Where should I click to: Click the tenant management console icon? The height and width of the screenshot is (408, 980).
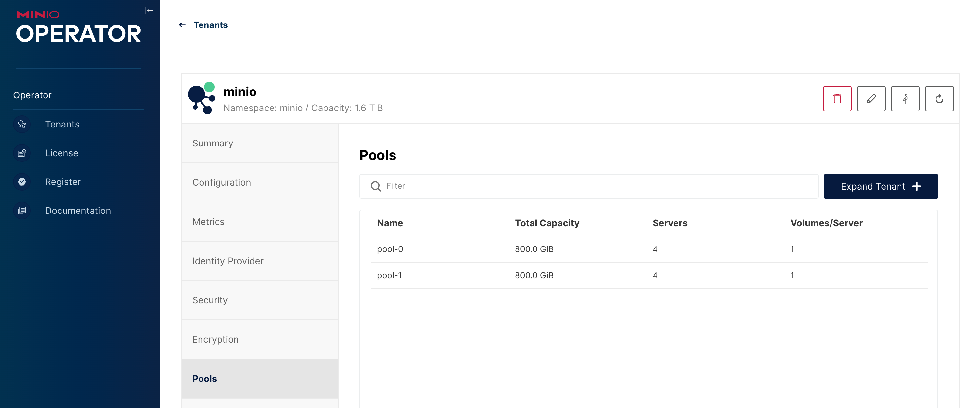click(905, 99)
